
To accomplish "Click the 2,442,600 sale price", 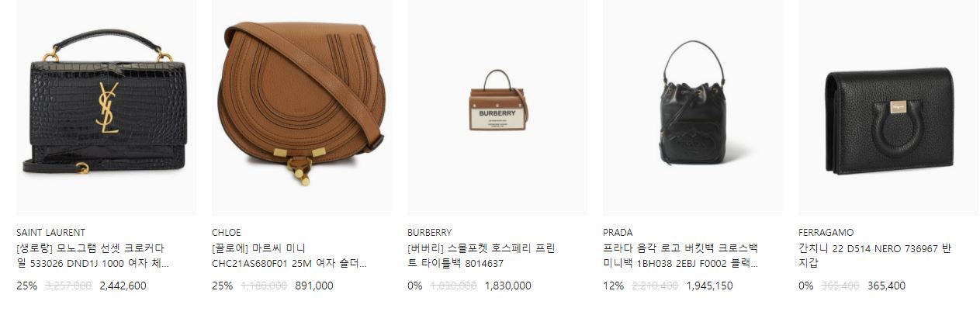I will [x=123, y=286].
